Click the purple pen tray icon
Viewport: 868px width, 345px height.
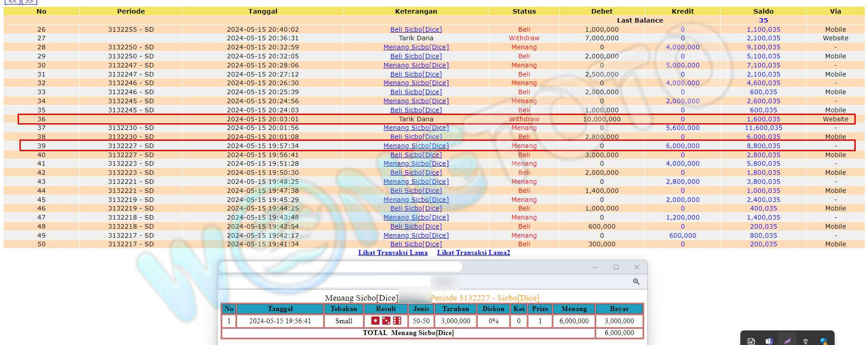tap(787, 341)
